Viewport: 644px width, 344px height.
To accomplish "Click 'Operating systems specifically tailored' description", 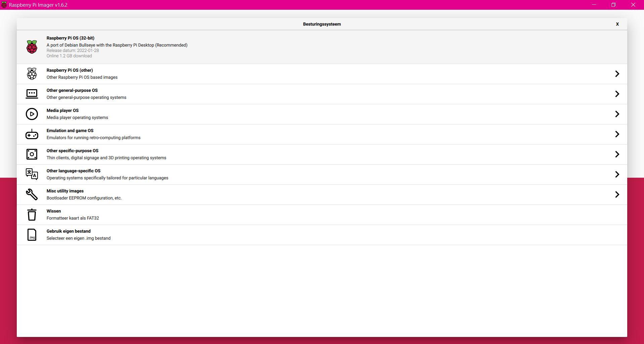I will 107,178.
